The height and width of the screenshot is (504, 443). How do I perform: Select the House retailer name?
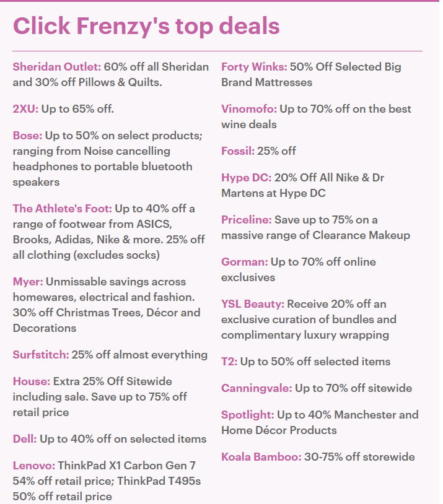point(32,381)
